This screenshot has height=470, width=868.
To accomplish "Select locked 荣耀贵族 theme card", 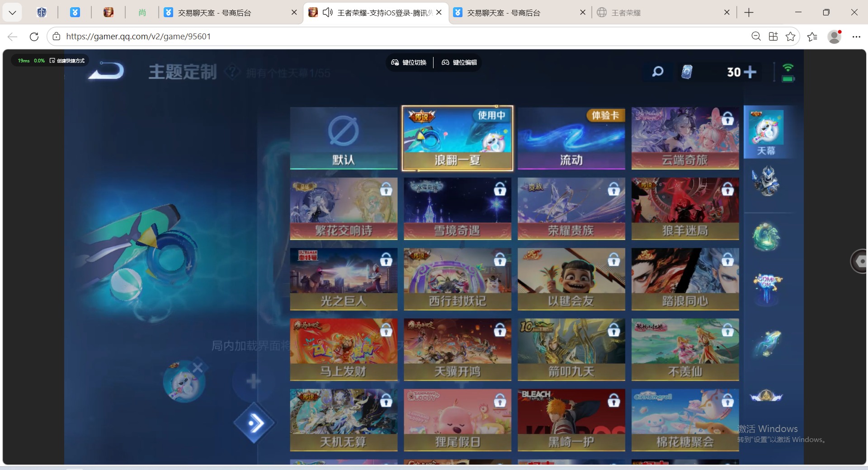I will [x=571, y=208].
